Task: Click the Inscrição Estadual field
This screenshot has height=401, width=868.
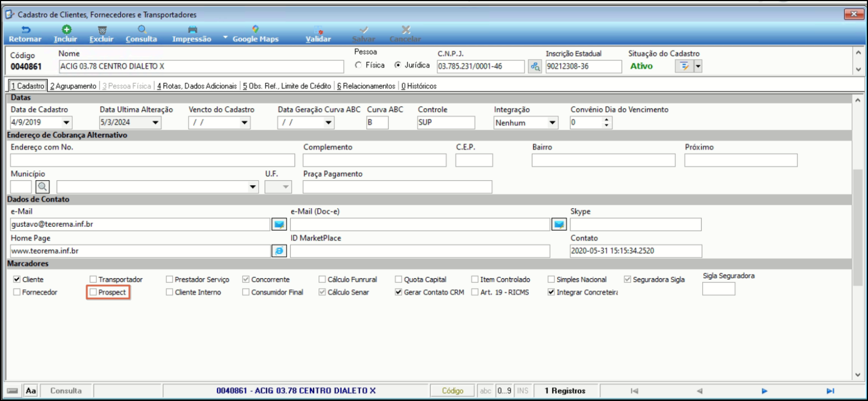Action: (583, 66)
